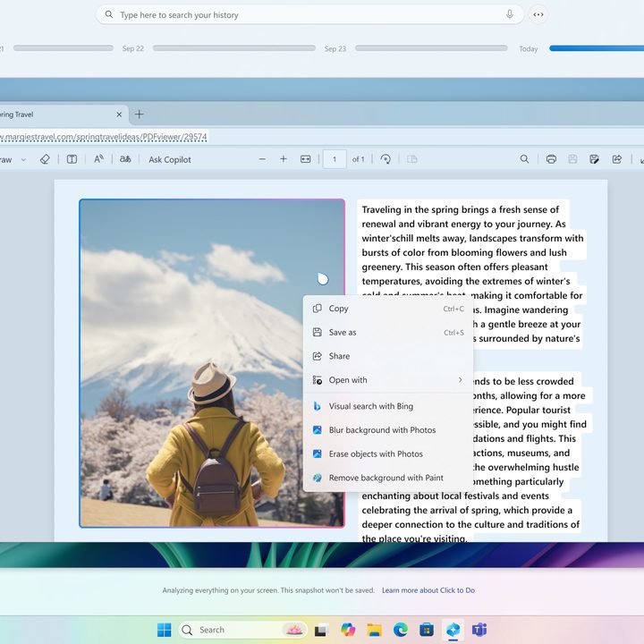Choose Blur background with Photos
The width and height of the screenshot is (644, 644).
[x=387, y=430]
